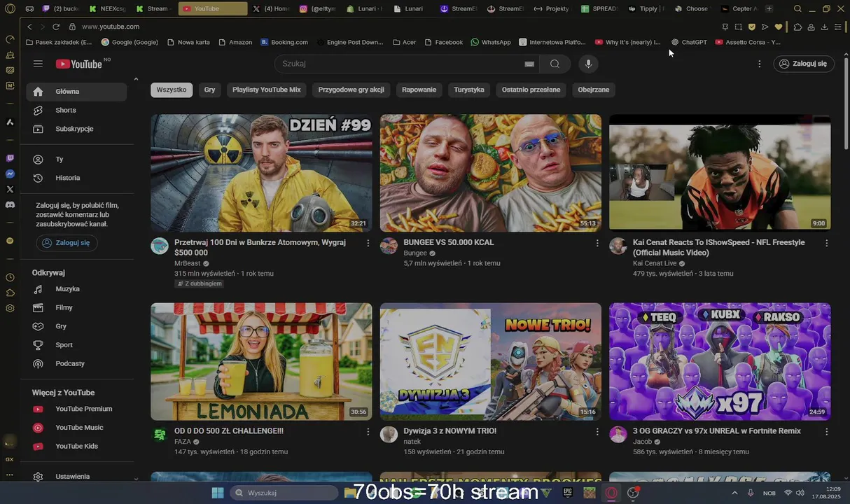Open the History clock icon in GX sidebar
The image size is (850, 504).
pyautogui.click(x=10, y=277)
